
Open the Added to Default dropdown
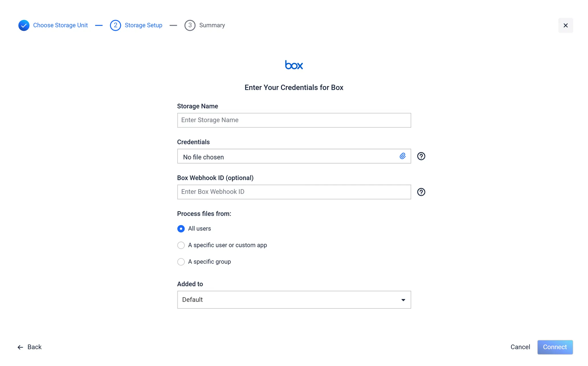click(x=294, y=300)
